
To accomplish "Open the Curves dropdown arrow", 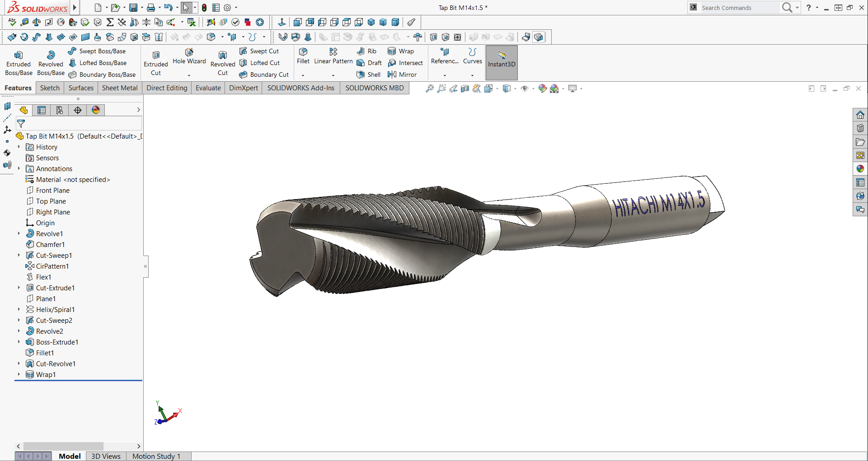I will click(473, 75).
